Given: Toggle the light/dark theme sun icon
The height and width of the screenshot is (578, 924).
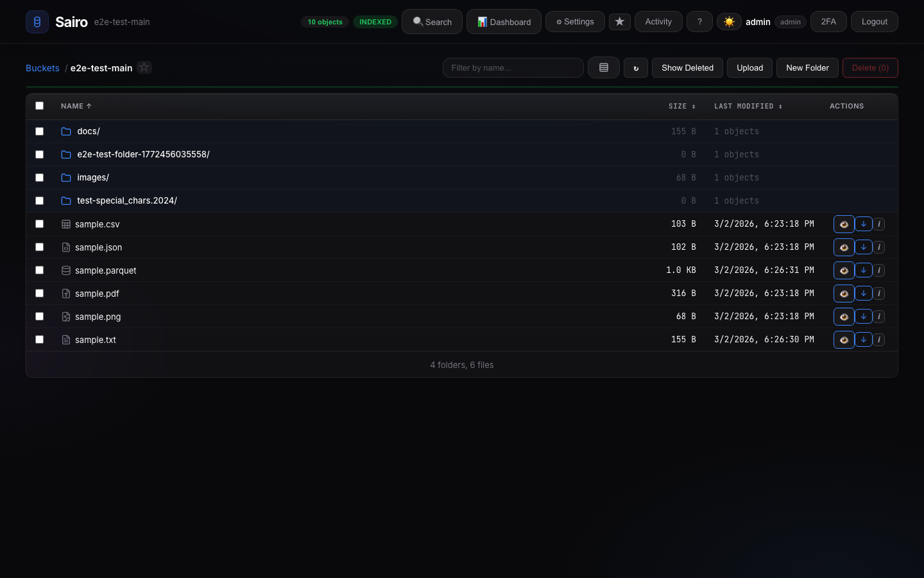Looking at the screenshot, I should (x=729, y=21).
